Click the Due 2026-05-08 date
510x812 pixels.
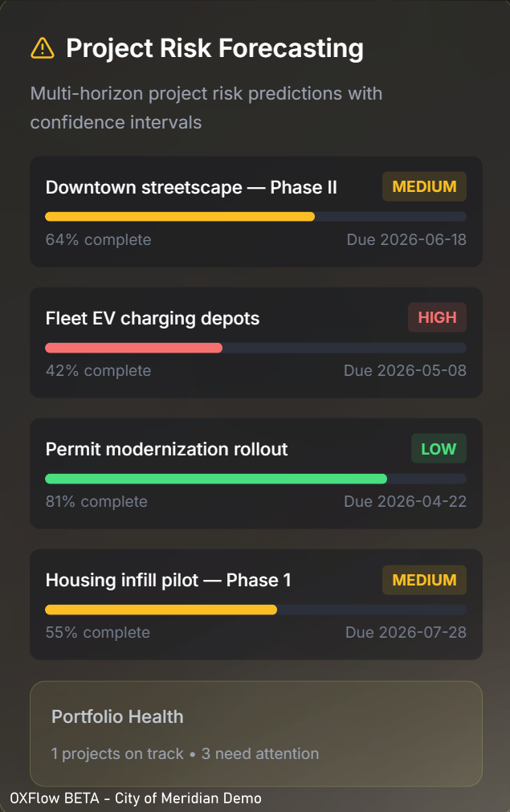405,370
